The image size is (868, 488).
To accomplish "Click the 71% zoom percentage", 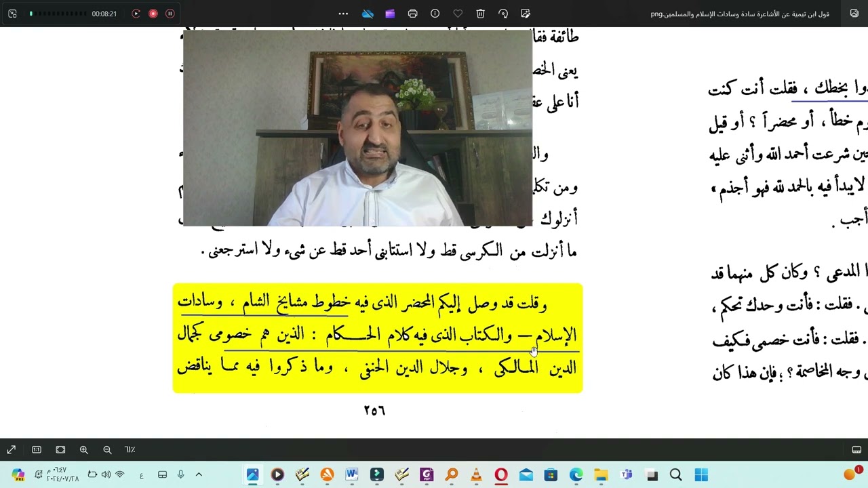I will [x=130, y=449].
